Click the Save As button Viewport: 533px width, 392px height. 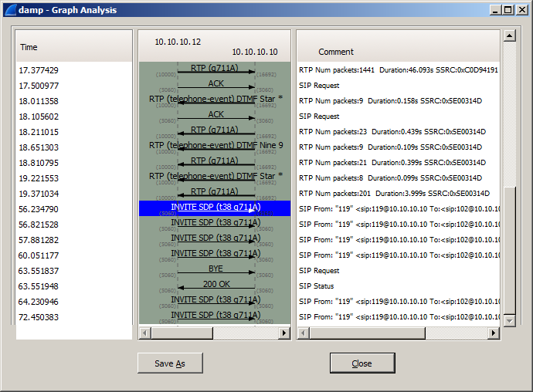pos(169,363)
